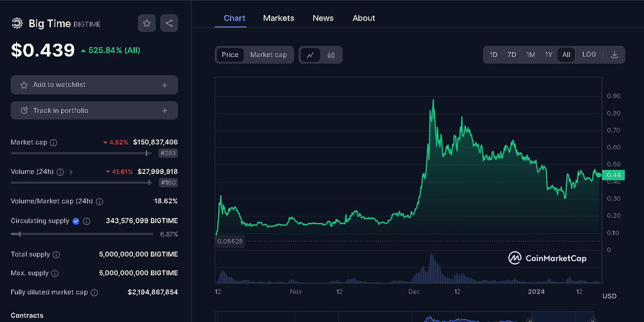Open Market cap info tooltip icon
This screenshot has width=644, height=322.
click(x=53, y=143)
